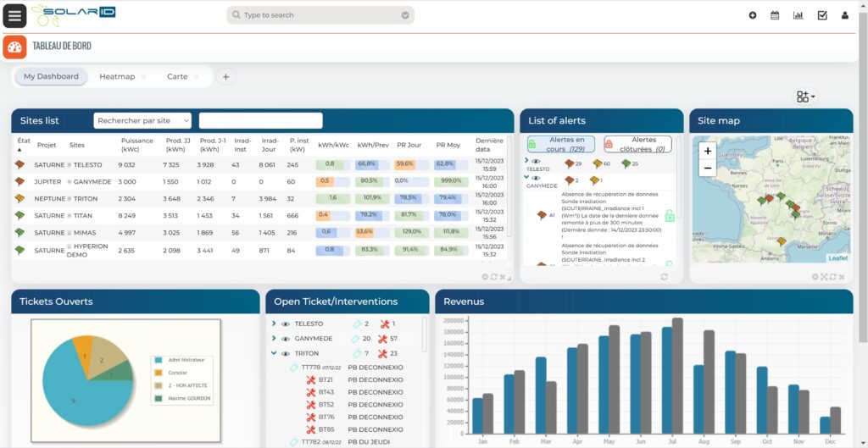Screen dimensions: 868x448
Task: Click the red flag with 29 TELESTO alerts
Action: 569,163
